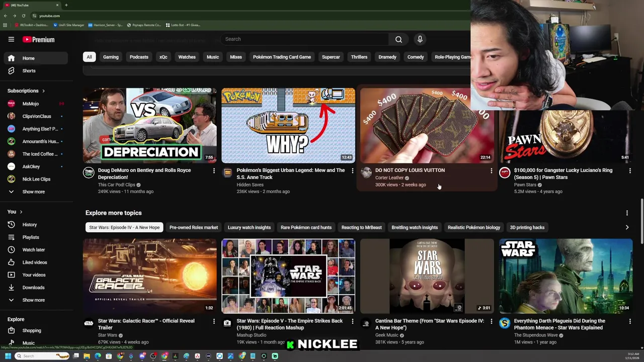Choose the Luxury watch insights topic

click(x=249, y=227)
